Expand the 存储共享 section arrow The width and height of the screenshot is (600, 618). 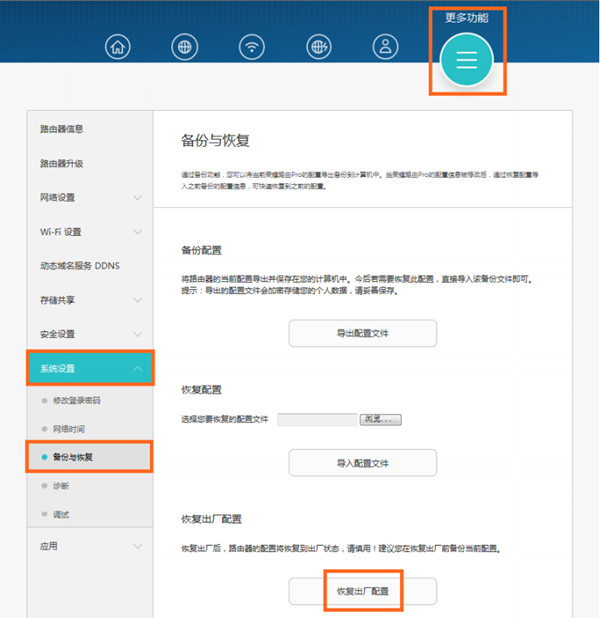coord(137,300)
